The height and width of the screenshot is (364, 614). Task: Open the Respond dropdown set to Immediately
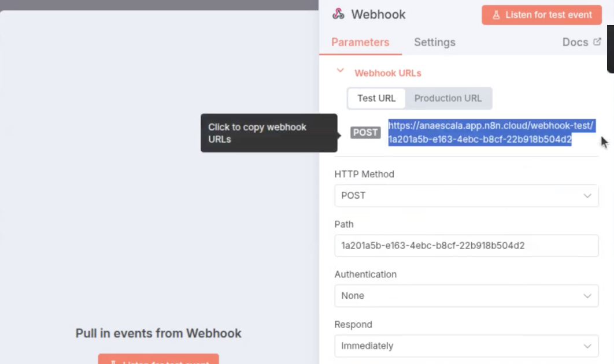[x=467, y=346]
